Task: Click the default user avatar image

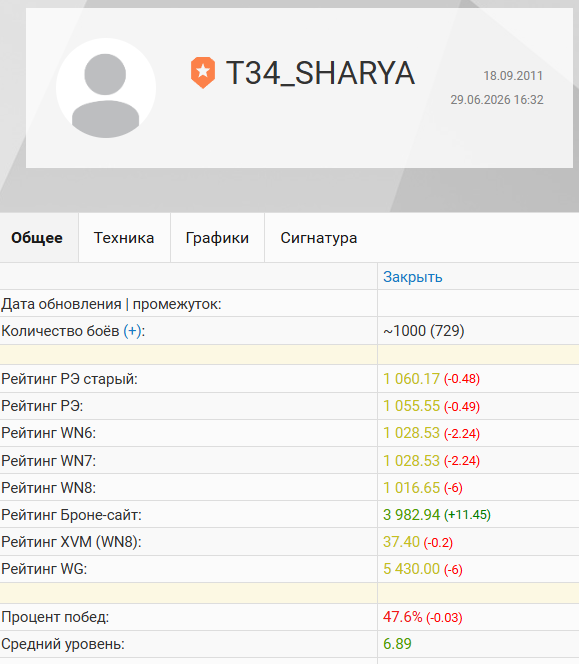Action: point(106,88)
